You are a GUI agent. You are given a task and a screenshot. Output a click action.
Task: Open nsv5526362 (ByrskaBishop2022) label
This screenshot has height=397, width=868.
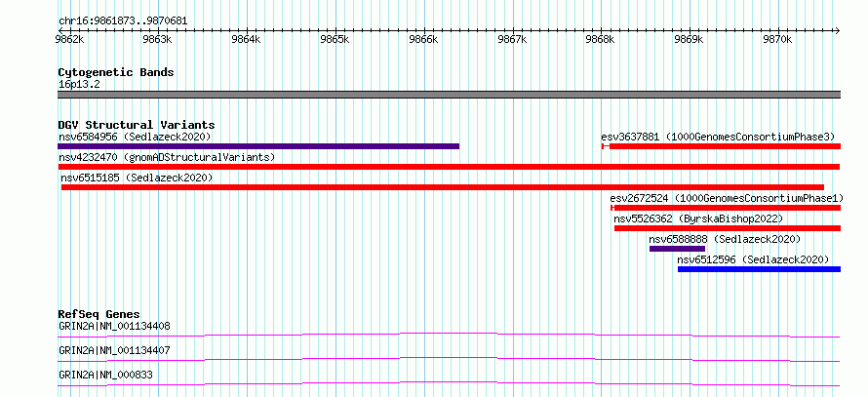(x=698, y=218)
